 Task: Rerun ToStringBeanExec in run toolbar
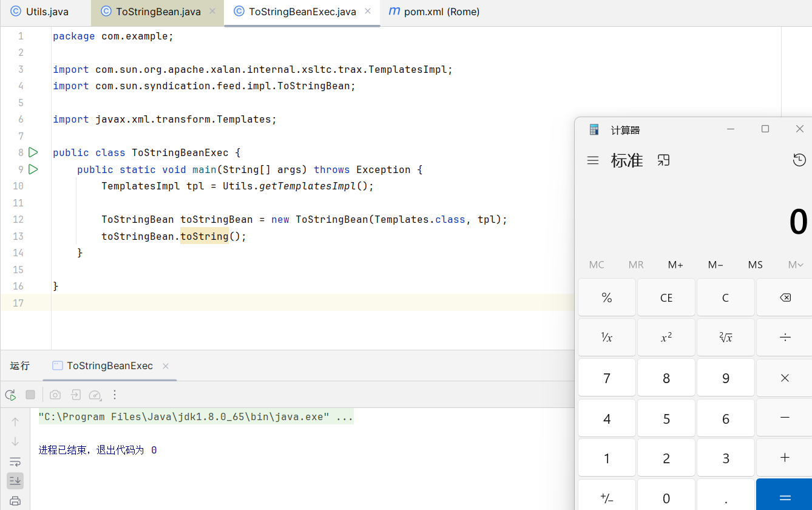coord(10,395)
